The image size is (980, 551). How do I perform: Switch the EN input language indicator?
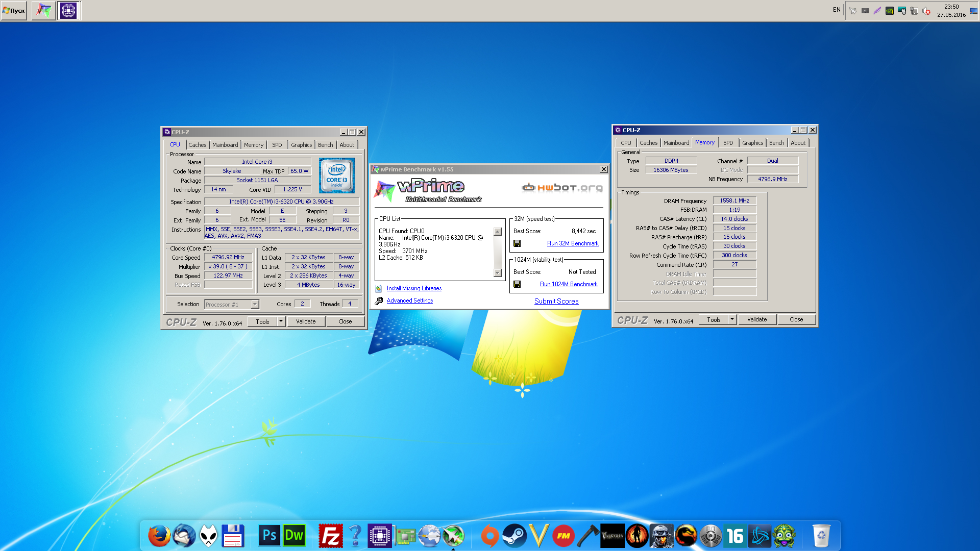837,10
